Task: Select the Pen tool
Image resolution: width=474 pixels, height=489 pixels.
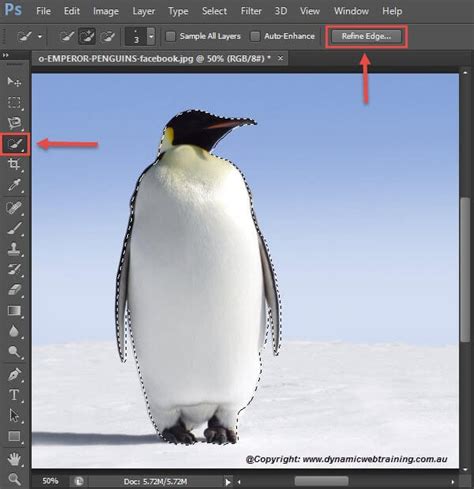Action: [14, 375]
